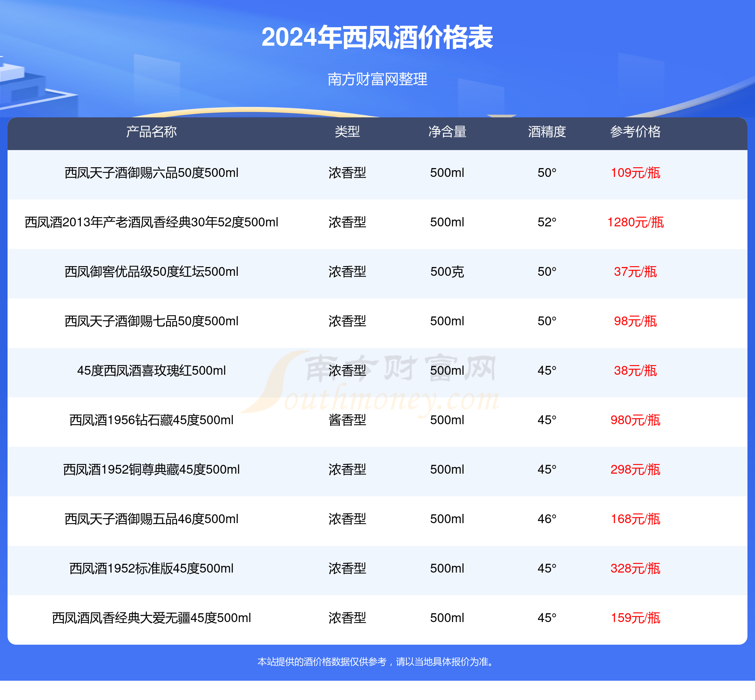Select product 西凤天子酒御赐五品46度500ml
Image resolution: width=755 pixels, height=700 pixels.
(151, 519)
